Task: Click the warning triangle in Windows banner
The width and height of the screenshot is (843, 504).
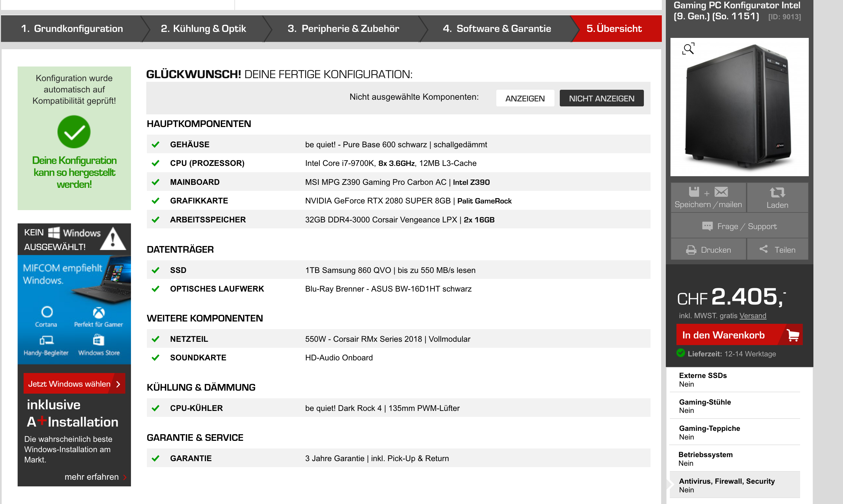Action: pyautogui.click(x=113, y=238)
